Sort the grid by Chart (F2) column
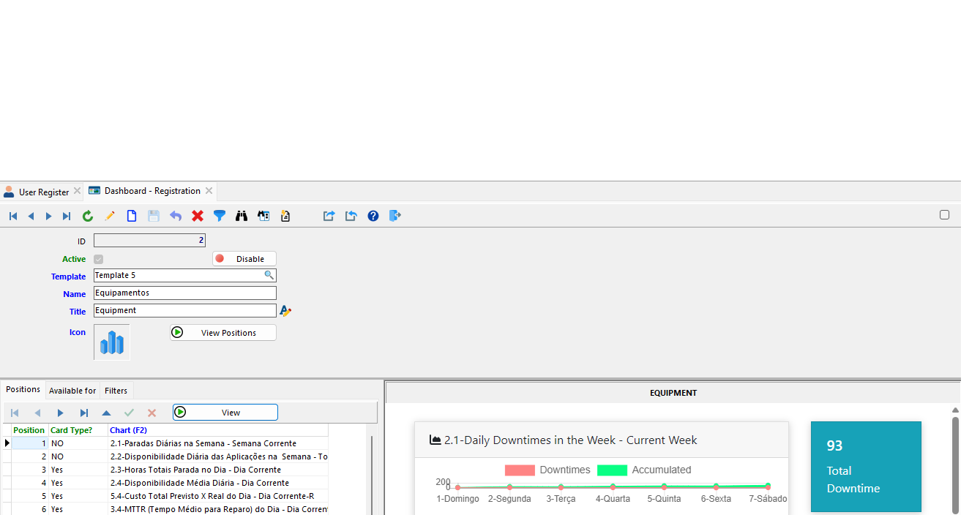The width and height of the screenshot is (980, 515). (x=128, y=429)
